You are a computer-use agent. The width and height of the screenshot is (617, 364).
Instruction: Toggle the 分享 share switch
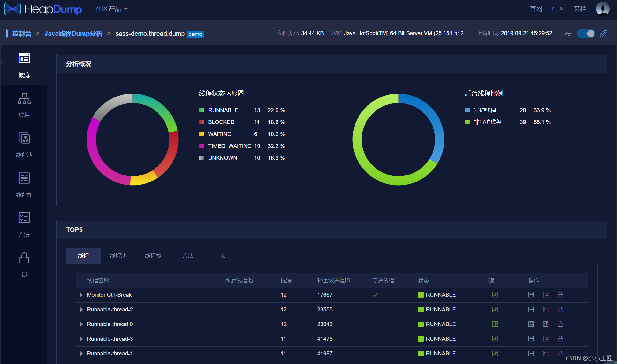[585, 33]
